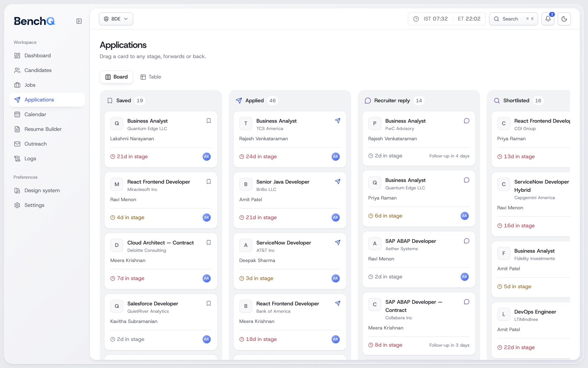Switch to Table view
The image size is (588, 368).
click(151, 77)
